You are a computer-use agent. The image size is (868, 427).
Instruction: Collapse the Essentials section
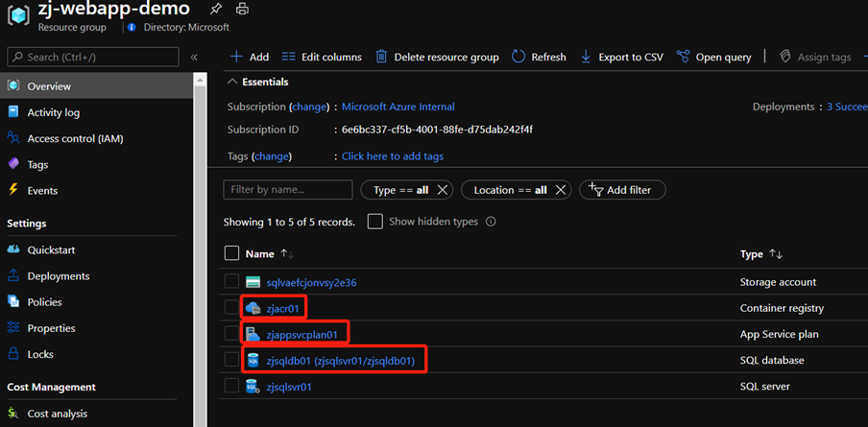pyautogui.click(x=258, y=82)
